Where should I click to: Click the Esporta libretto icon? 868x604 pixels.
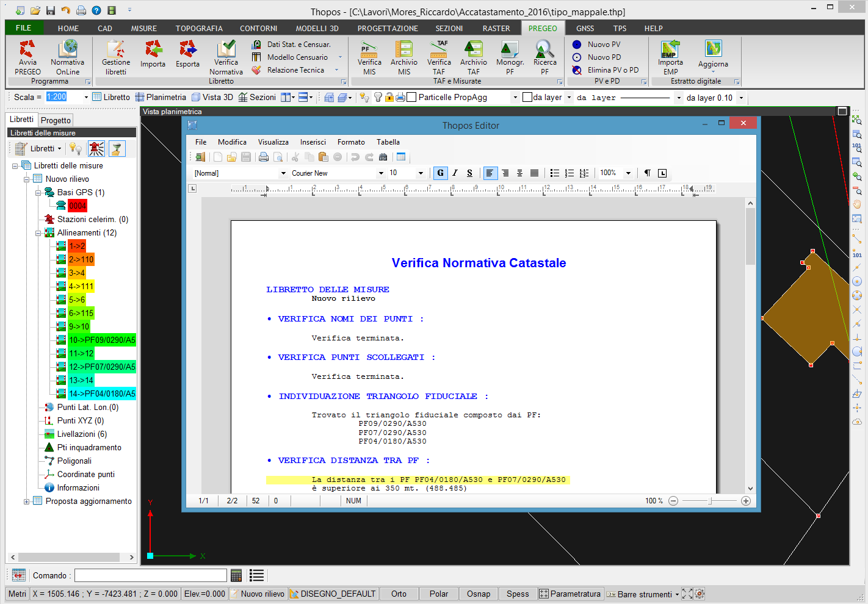point(187,54)
